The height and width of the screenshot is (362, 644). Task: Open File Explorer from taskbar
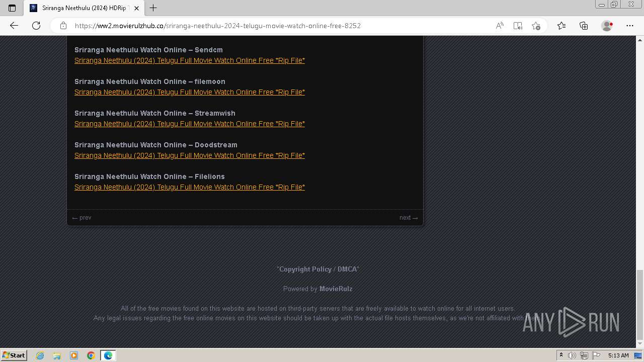57,355
